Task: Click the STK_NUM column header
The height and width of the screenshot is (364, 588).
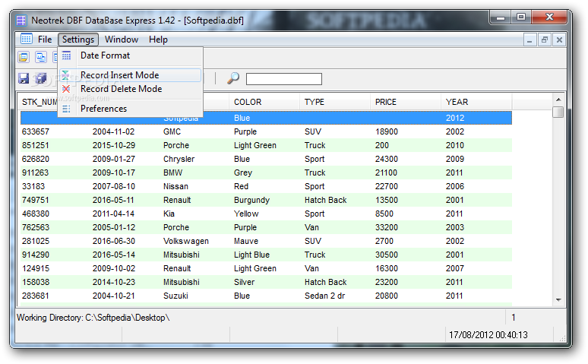Action: [x=39, y=102]
